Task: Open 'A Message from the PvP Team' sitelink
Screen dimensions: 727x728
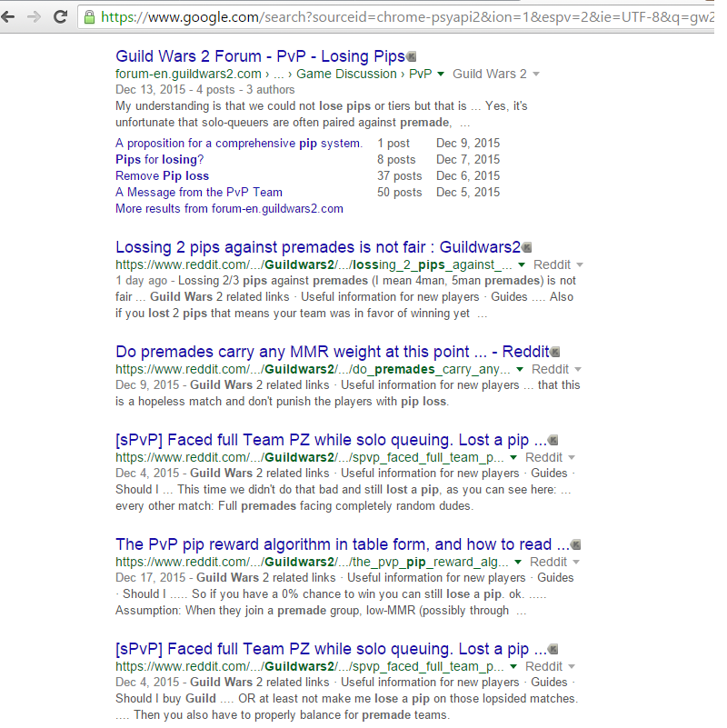Action: tap(199, 192)
